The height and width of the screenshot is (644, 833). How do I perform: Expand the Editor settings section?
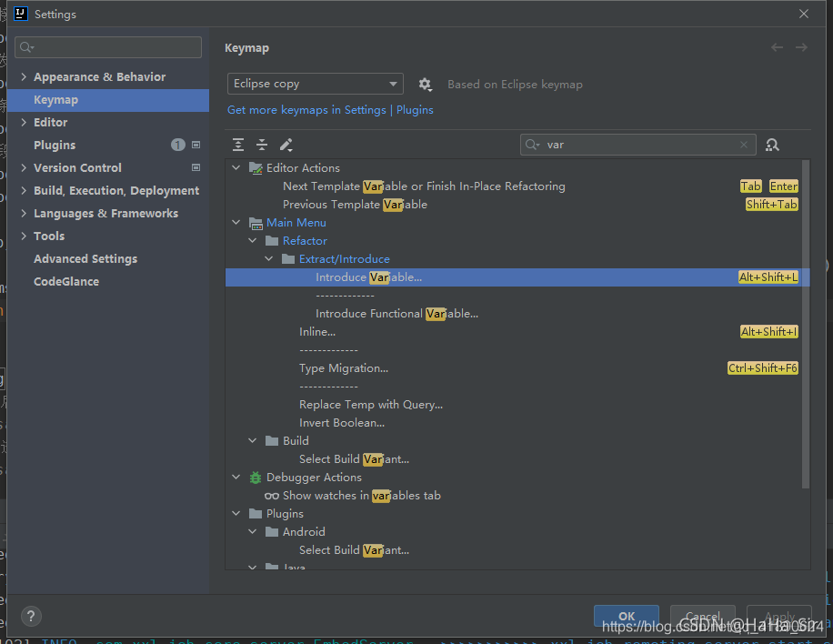pyautogui.click(x=24, y=122)
